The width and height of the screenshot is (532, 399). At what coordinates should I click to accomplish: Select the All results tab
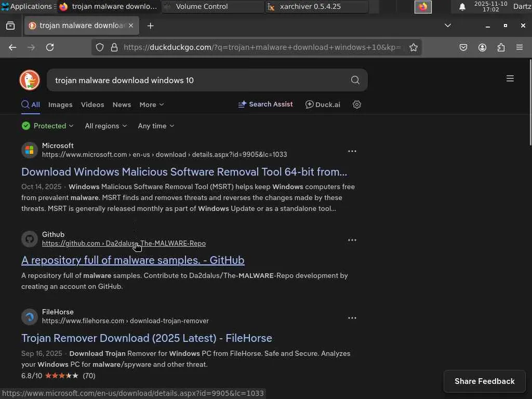click(x=31, y=104)
